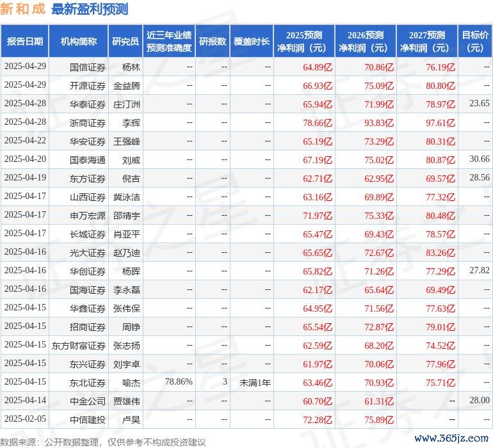This screenshot has height=448, width=493.
Task: Click the 30.66 target price
Action: point(480,159)
